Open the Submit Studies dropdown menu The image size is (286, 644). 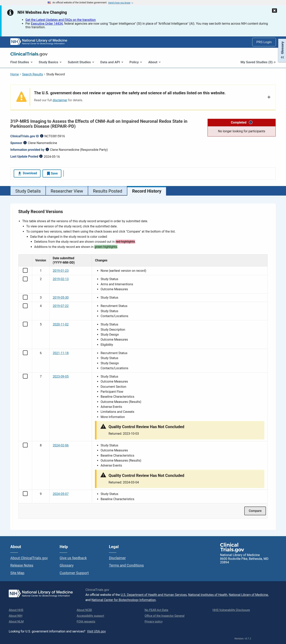tap(81, 62)
